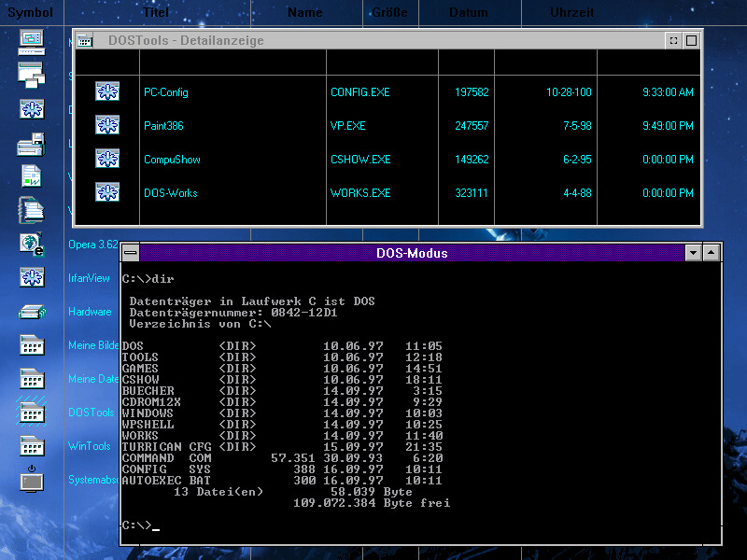Click the WORKS.EXE file name entry
The image size is (747, 560).
359,193
